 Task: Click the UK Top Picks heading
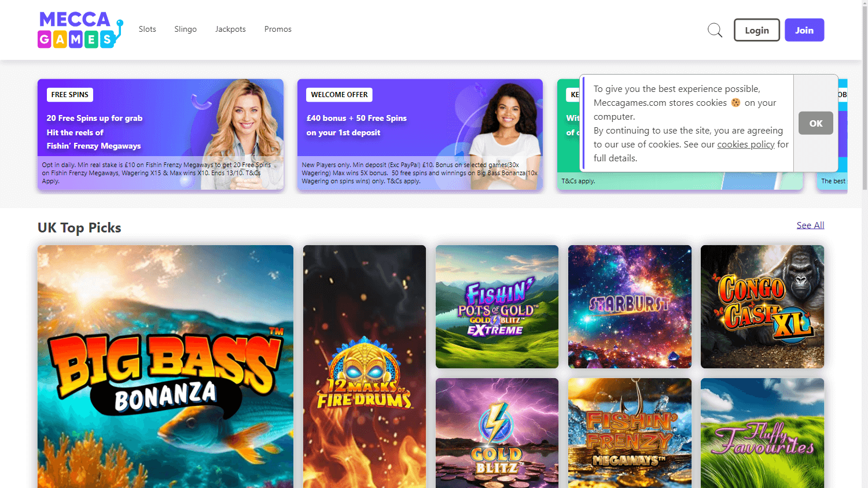tap(79, 228)
